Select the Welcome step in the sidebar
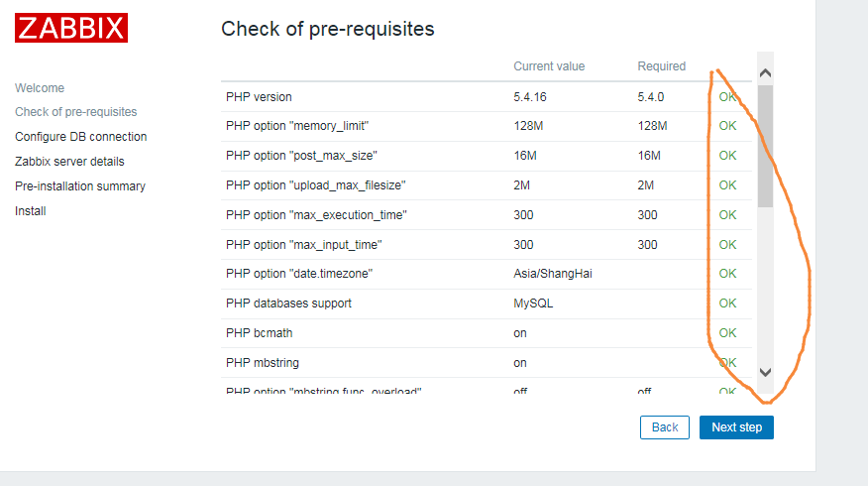 point(40,88)
